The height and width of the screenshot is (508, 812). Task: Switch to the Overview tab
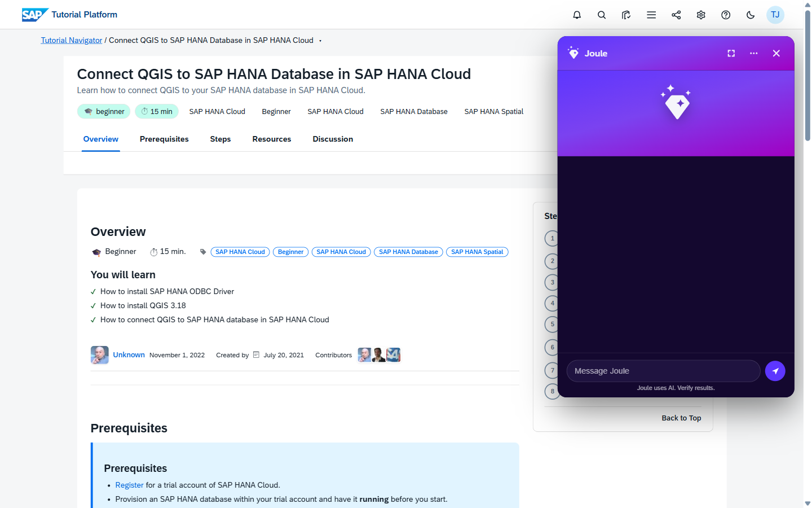[x=101, y=139]
